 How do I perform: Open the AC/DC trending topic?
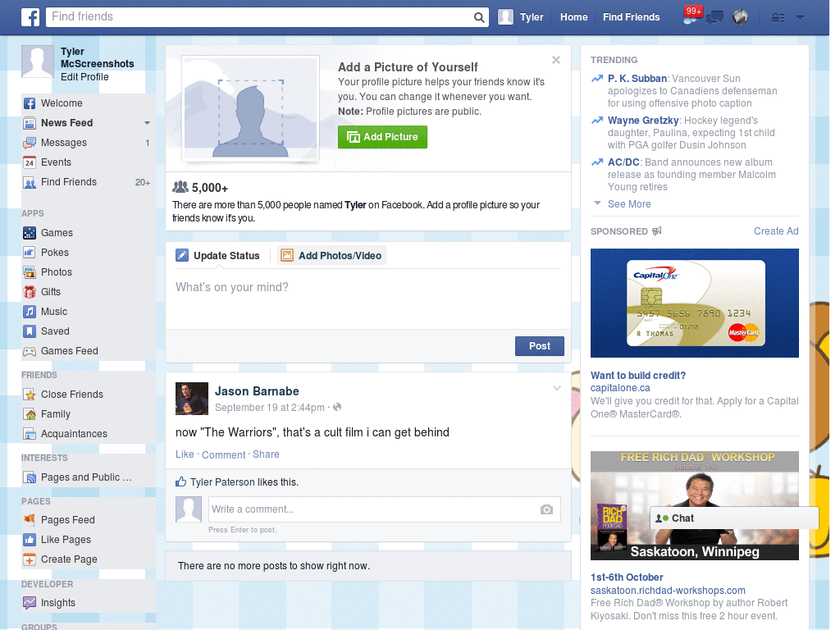(x=623, y=162)
